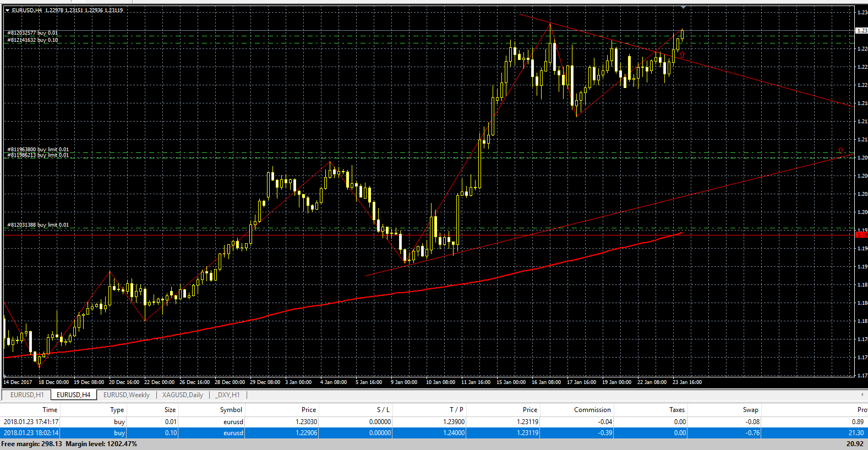Click order label #812031388 buy limit 0.01
This screenshot has height=450, width=868.
(38, 225)
